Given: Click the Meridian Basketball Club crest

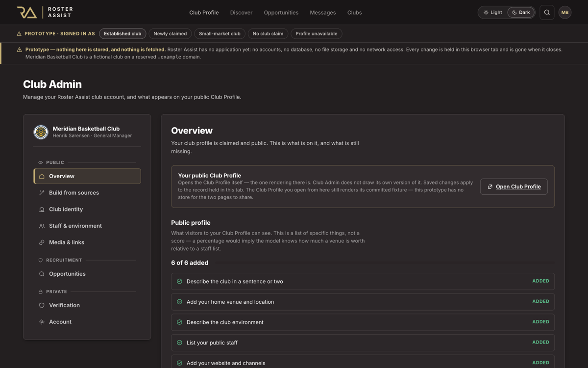Looking at the screenshot, I should (x=41, y=132).
